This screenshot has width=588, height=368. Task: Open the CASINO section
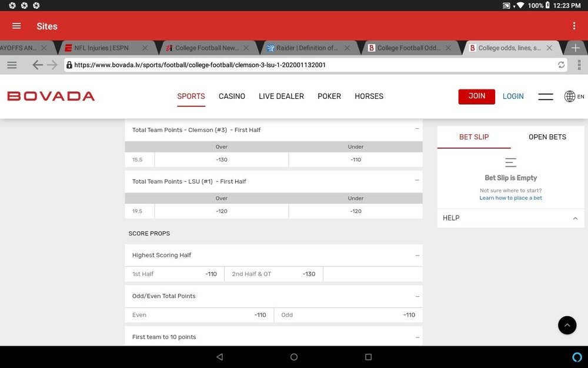point(232,96)
